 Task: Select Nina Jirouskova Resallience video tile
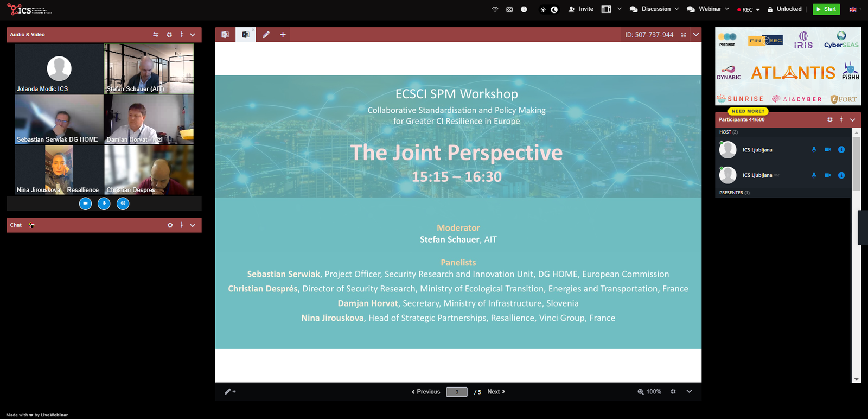(x=59, y=170)
